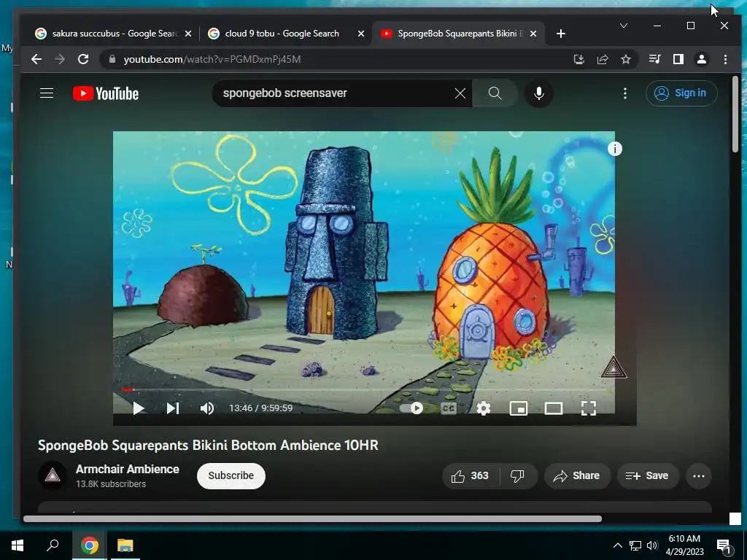Click the horizontal page scrollbar
747x560 pixels.
312,518
